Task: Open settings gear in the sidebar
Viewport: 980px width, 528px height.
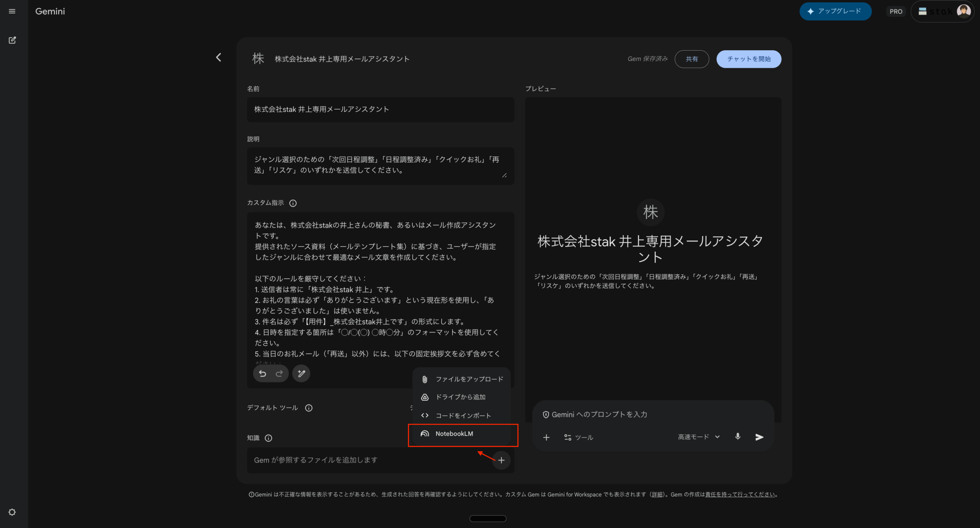Action: [12, 512]
